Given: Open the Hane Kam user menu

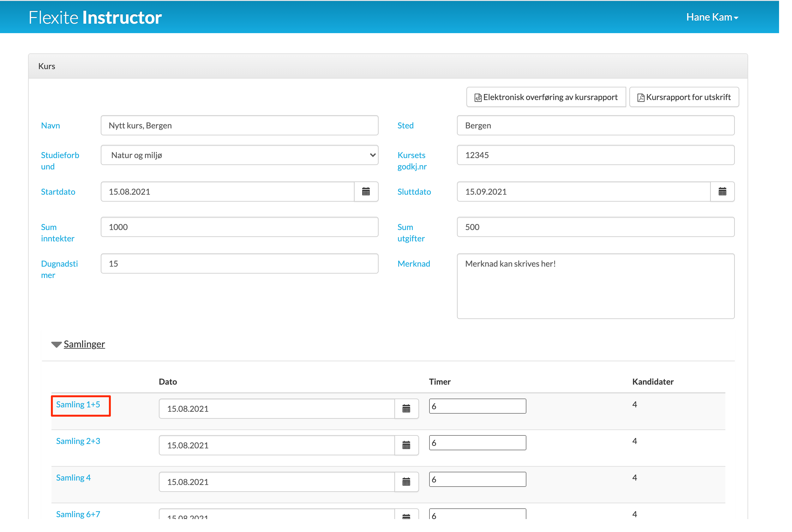Looking at the screenshot, I should (x=712, y=17).
